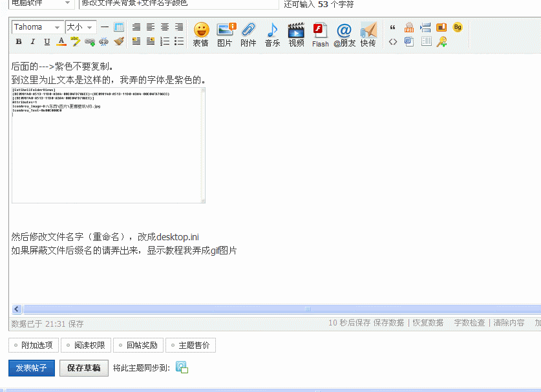Remove link with the unlink icon
541x392 pixels.
[103, 42]
